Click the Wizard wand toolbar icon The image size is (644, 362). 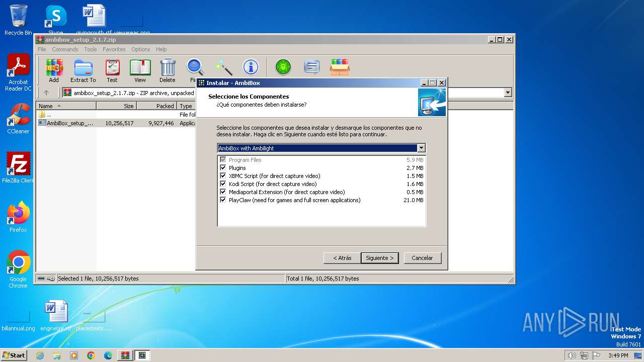coord(223,67)
